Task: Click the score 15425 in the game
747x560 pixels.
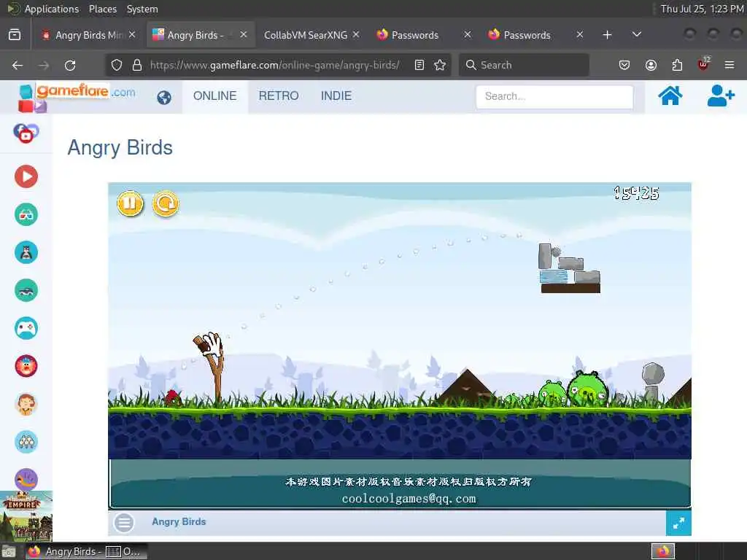Action: point(636,192)
